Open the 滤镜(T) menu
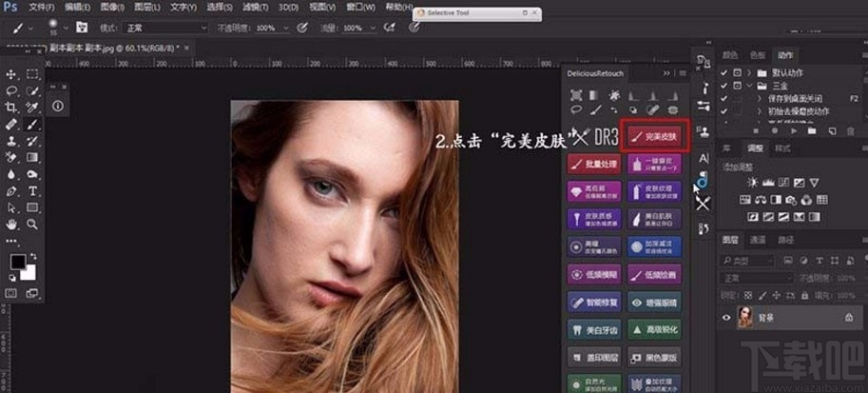868x393 pixels. pos(255,8)
